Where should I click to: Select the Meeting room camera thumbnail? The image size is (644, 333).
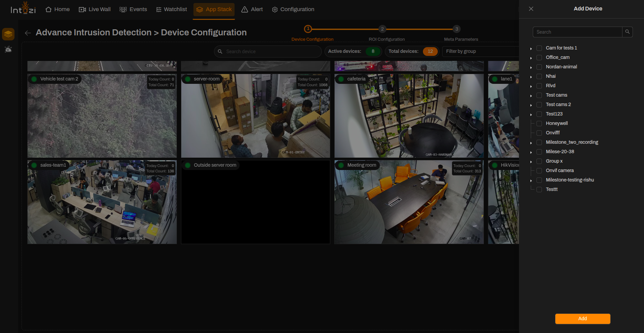tap(409, 202)
